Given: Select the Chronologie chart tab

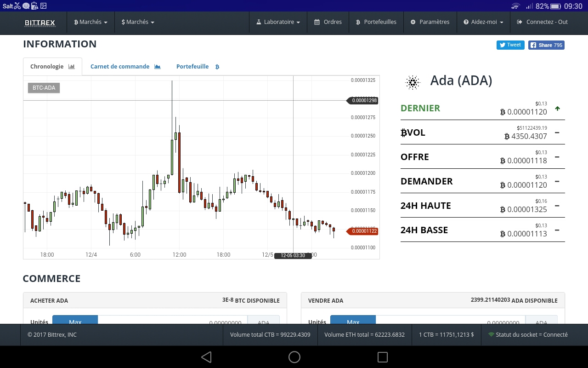Looking at the screenshot, I should click(52, 67).
